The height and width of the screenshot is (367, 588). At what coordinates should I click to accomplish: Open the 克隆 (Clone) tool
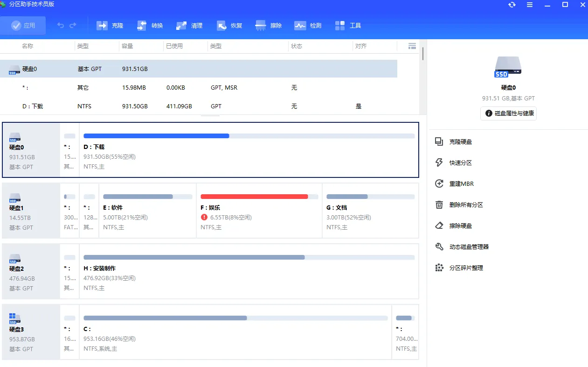click(x=110, y=26)
